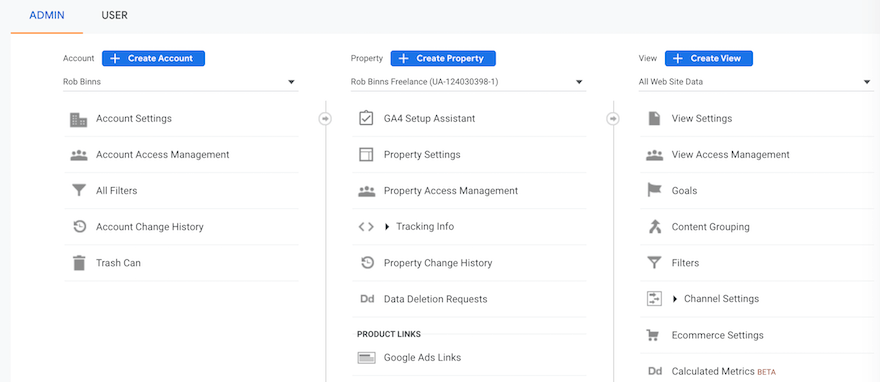Click the view Filters funnel icon
The height and width of the screenshot is (382, 880).
(654, 263)
